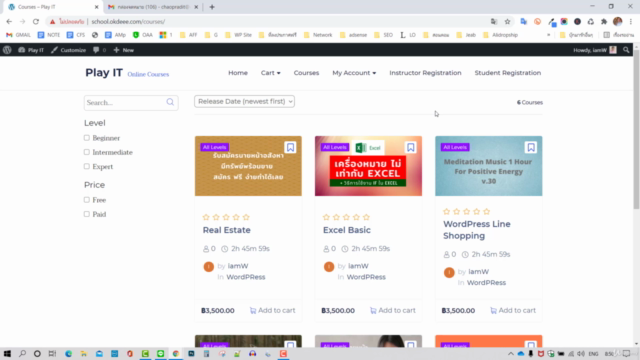
Task: Open a new browser tab with the plus
Action: tap(212, 7)
